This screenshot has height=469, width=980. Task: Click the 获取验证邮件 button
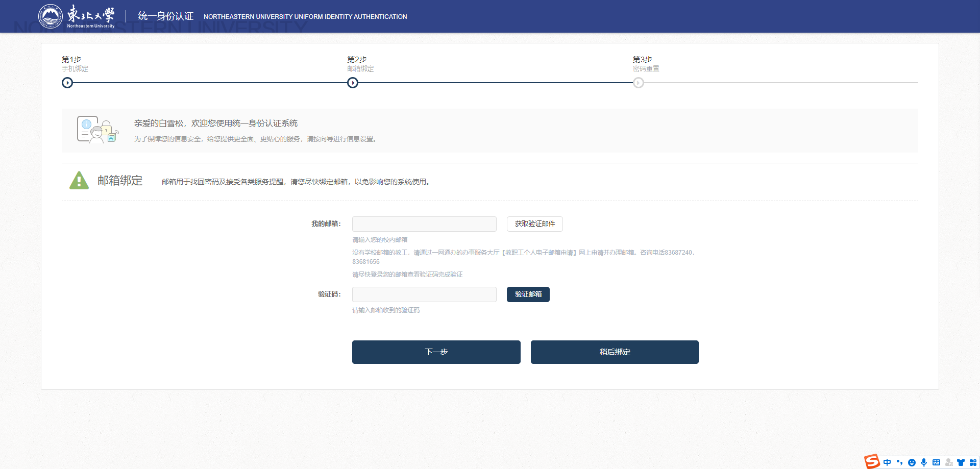(x=534, y=224)
